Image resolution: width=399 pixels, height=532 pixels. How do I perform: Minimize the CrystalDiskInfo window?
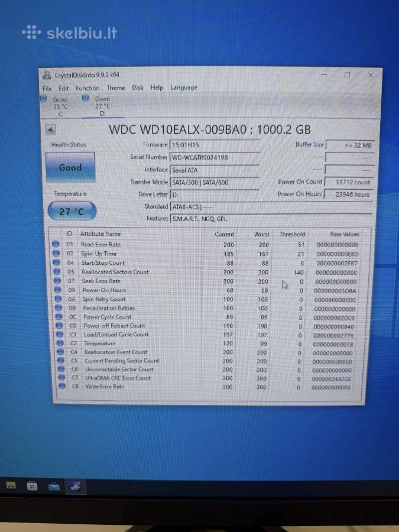(325, 74)
